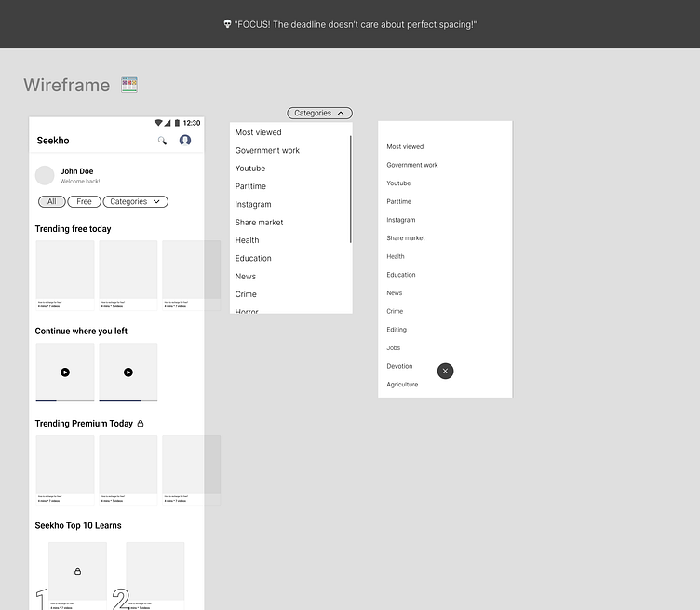700x610 pixels.
Task: Click the dropdown list vertical scrollbar
Action: point(350,189)
